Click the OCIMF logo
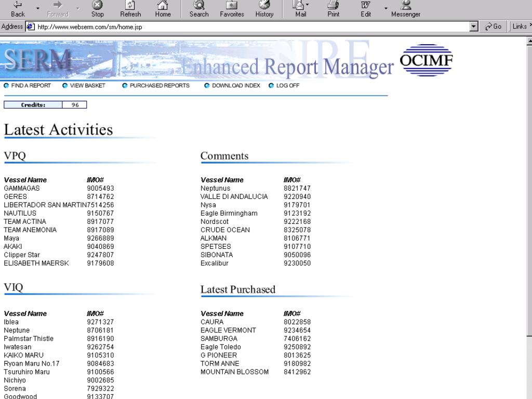The width and height of the screenshot is (532, 399). [426, 60]
